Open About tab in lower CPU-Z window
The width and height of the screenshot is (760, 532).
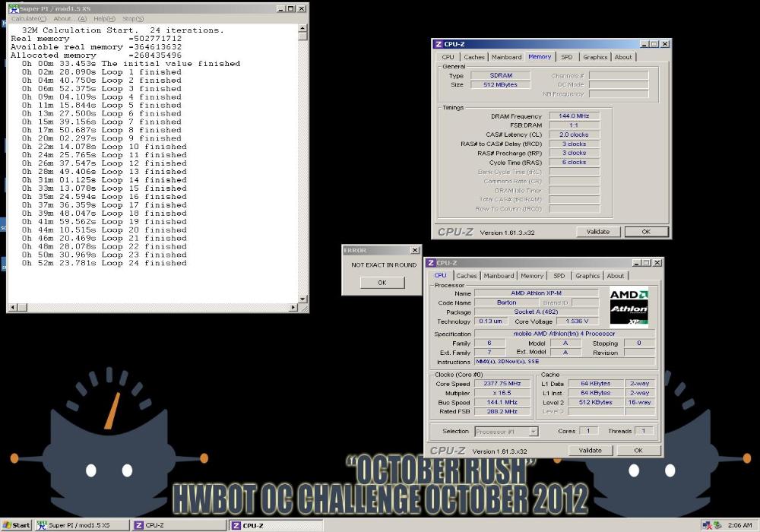point(616,276)
